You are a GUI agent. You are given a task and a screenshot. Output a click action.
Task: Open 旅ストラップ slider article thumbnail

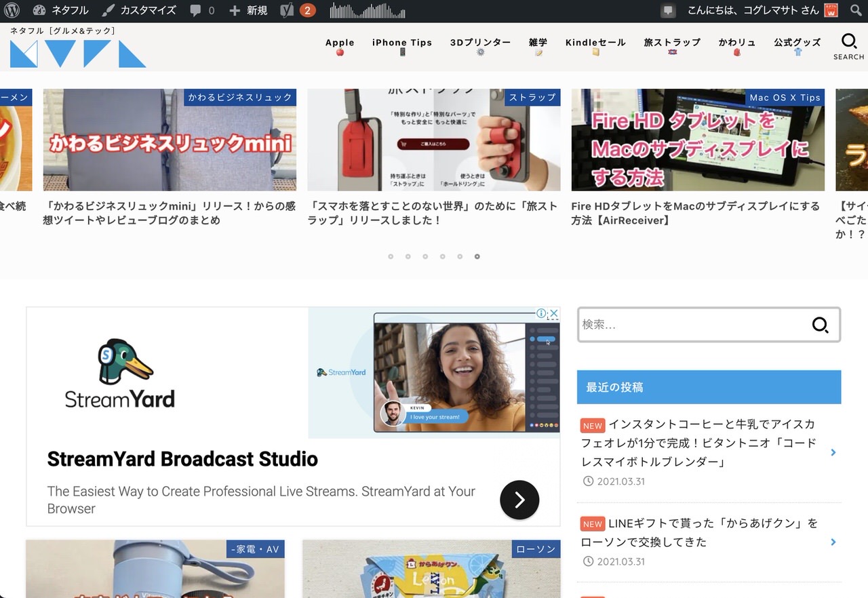click(434, 140)
